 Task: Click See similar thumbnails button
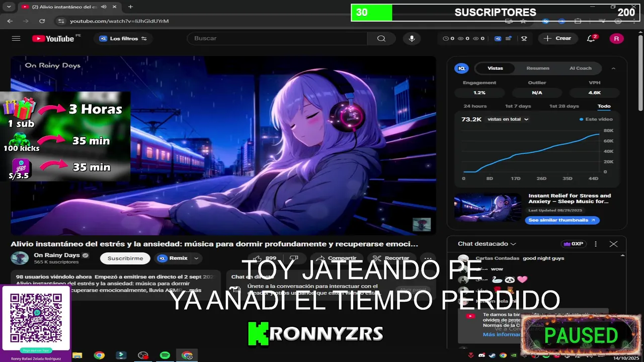[562, 220]
